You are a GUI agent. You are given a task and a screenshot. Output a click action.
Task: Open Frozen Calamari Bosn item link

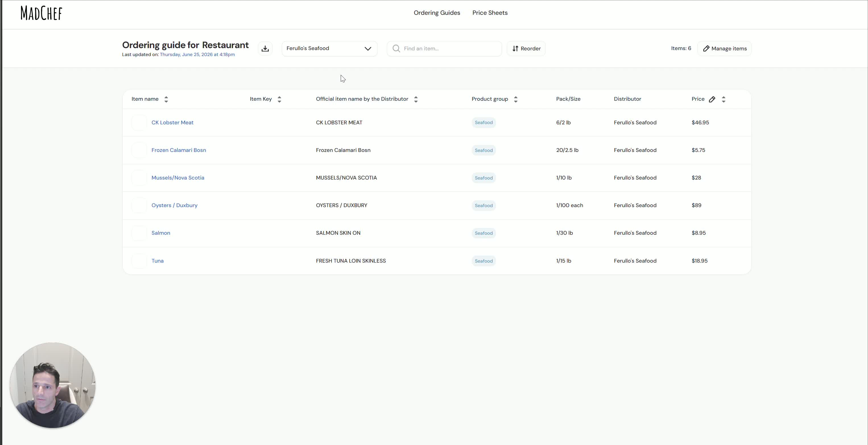179,150
